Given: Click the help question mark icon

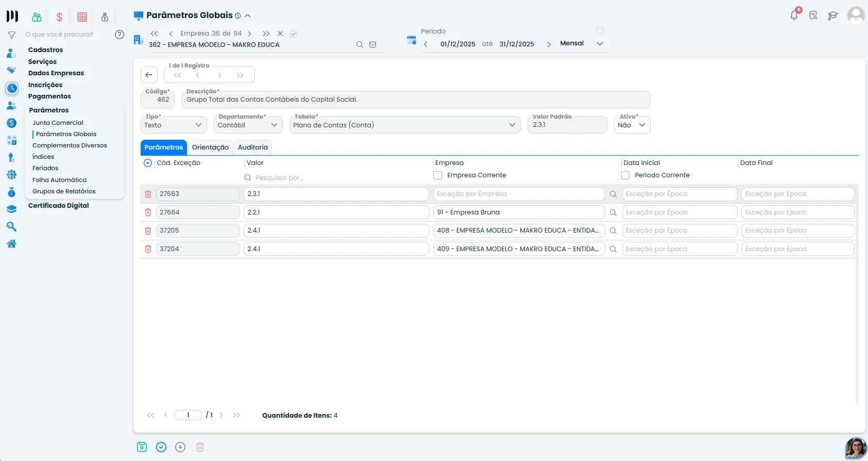Looking at the screenshot, I should coord(120,35).
